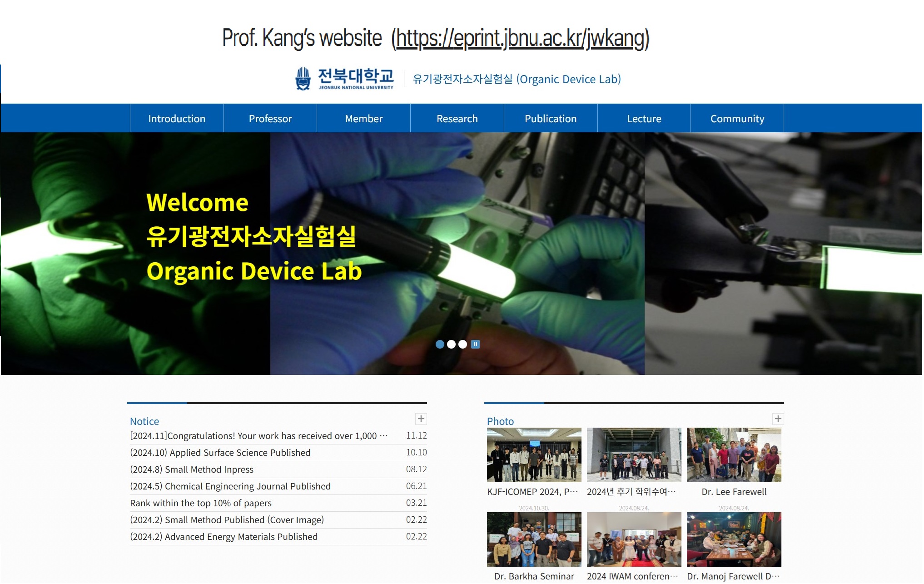Open the Applied Surface Science Published notice

point(220,453)
